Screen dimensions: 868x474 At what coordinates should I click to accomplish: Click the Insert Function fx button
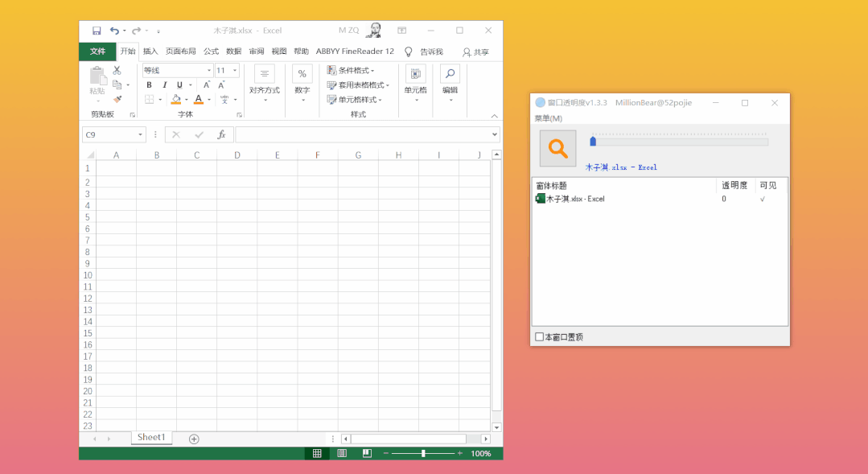click(221, 134)
